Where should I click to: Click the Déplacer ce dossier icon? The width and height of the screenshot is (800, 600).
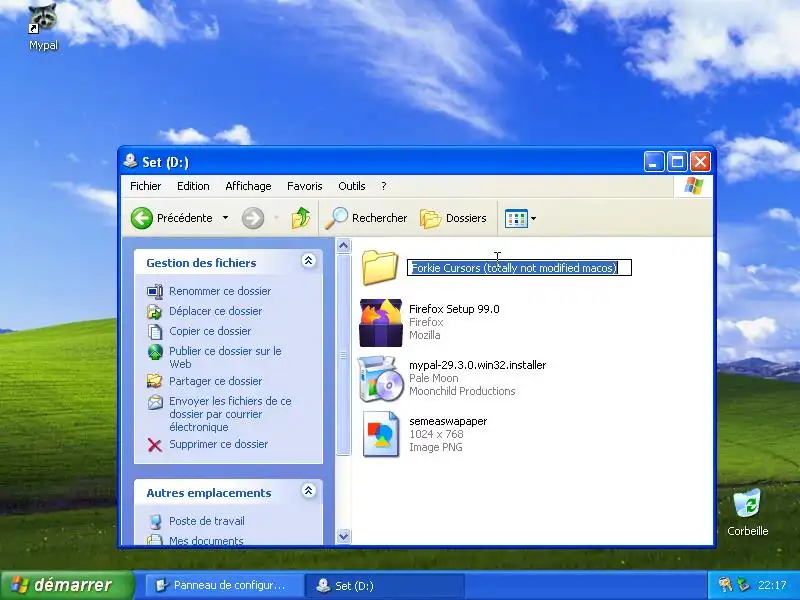[155, 311]
